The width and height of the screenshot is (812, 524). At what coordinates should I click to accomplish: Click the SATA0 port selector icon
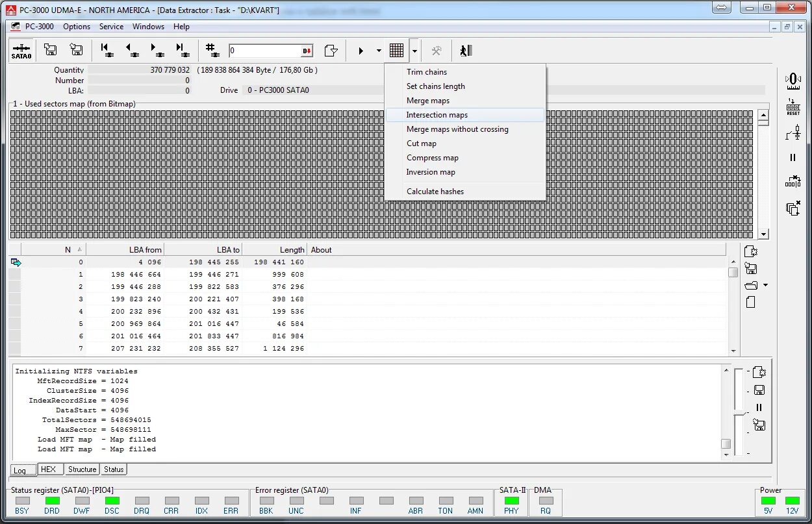click(x=21, y=51)
